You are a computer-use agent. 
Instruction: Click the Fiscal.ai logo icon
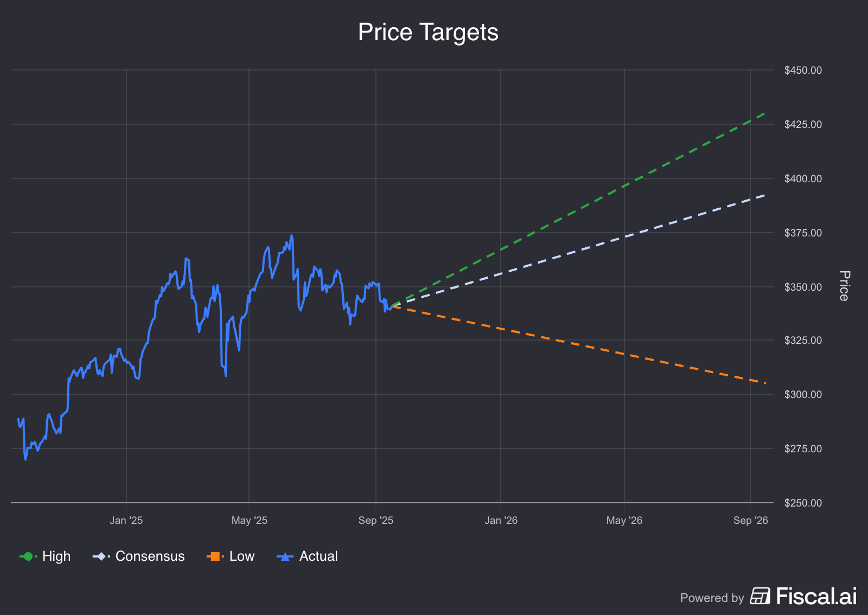point(760,596)
